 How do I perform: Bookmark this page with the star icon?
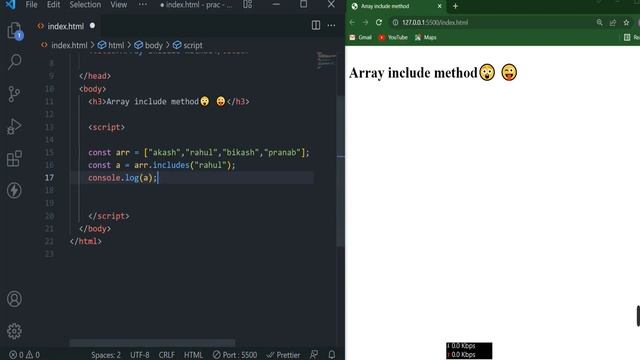pos(626,22)
